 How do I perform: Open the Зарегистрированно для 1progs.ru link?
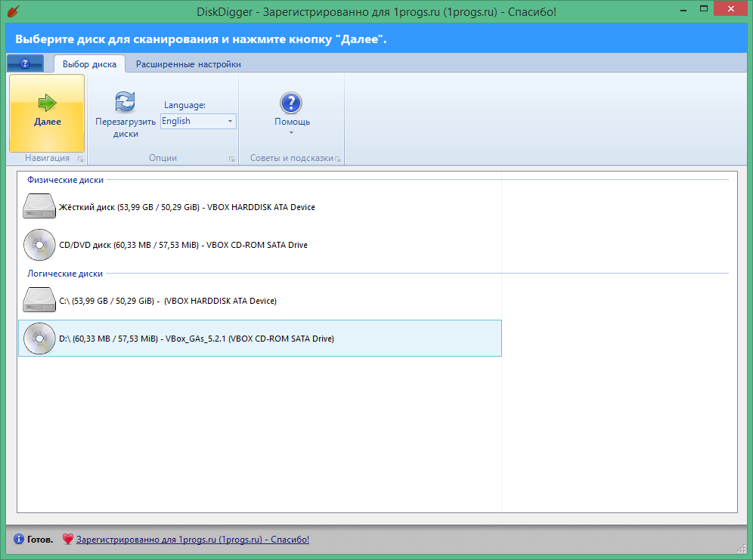(x=193, y=540)
